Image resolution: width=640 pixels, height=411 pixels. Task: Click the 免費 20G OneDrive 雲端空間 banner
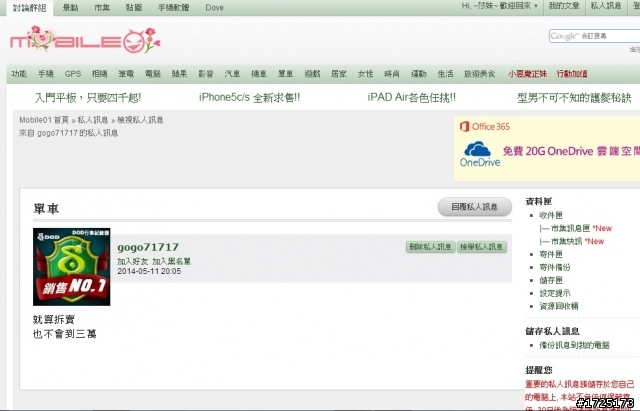pos(571,151)
